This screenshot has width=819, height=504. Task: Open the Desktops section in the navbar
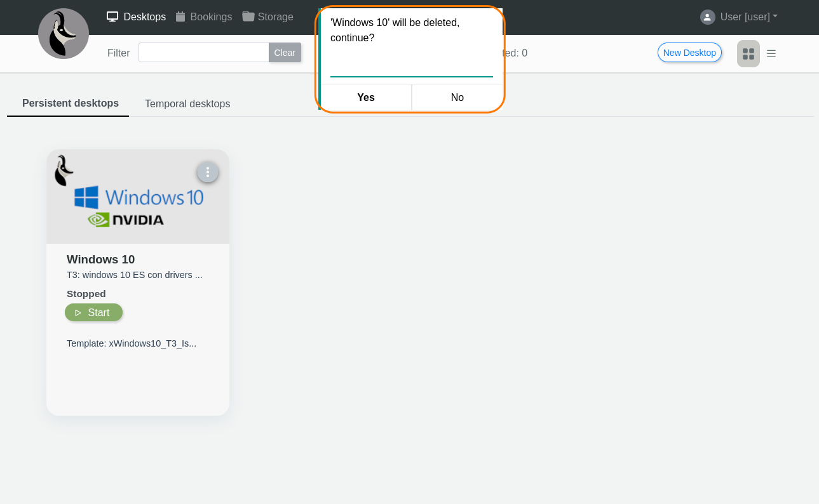point(137,17)
